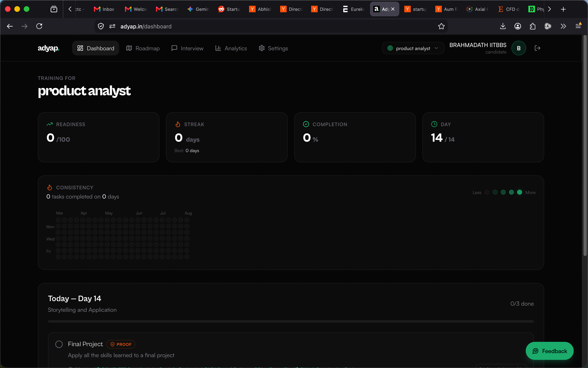
Task: Show more toolbar tools overflow
Action: (x=563, y=26)
